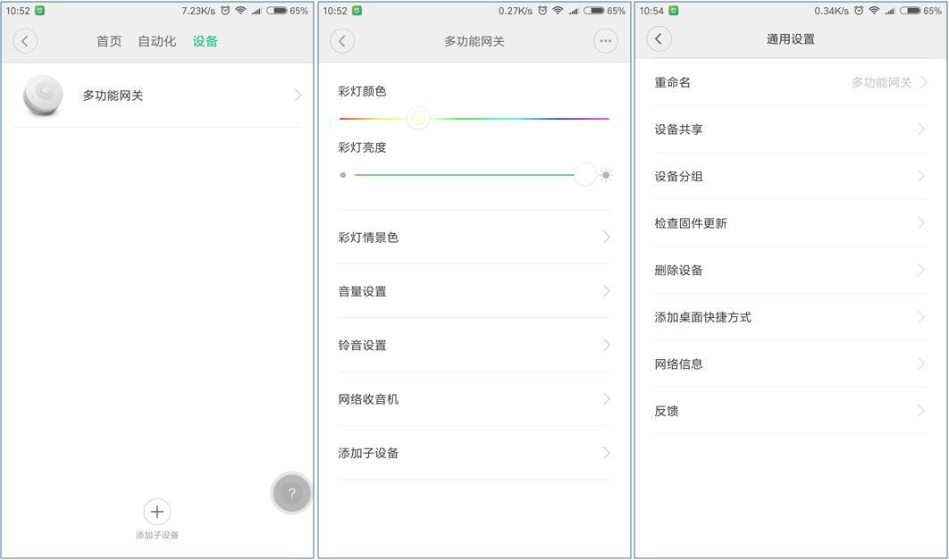Switch to the 自动化 tab

coord(157,41)
